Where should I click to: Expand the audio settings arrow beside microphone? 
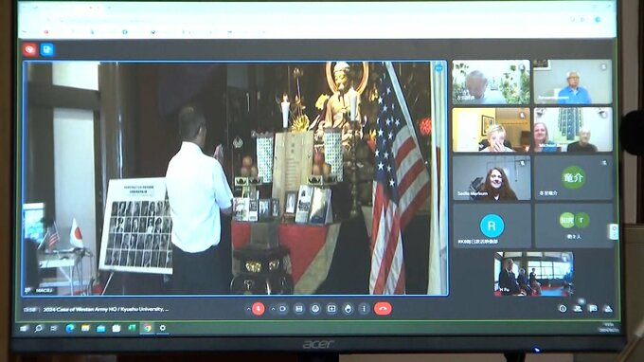tap(248, 309)
